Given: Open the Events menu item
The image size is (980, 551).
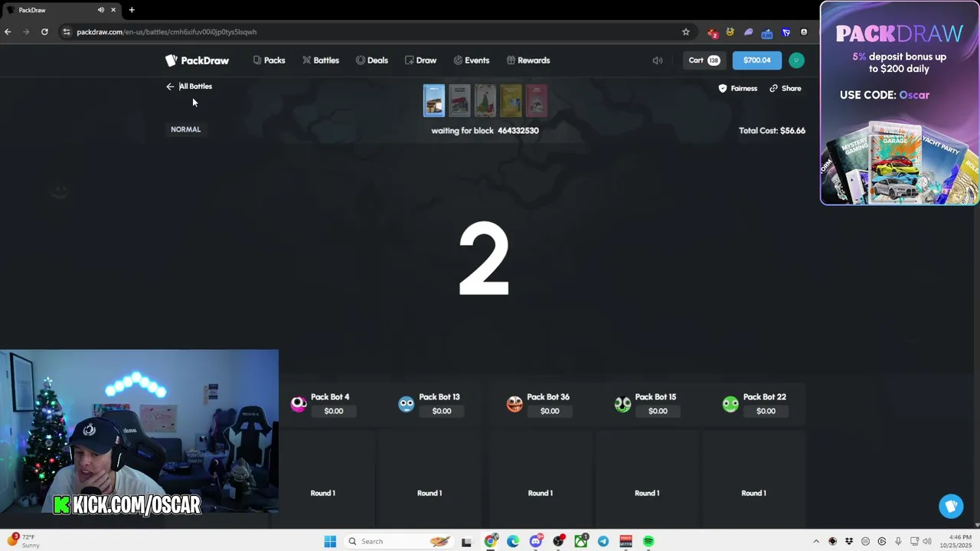Looking at the screenshot, I should tap(471, 60).
